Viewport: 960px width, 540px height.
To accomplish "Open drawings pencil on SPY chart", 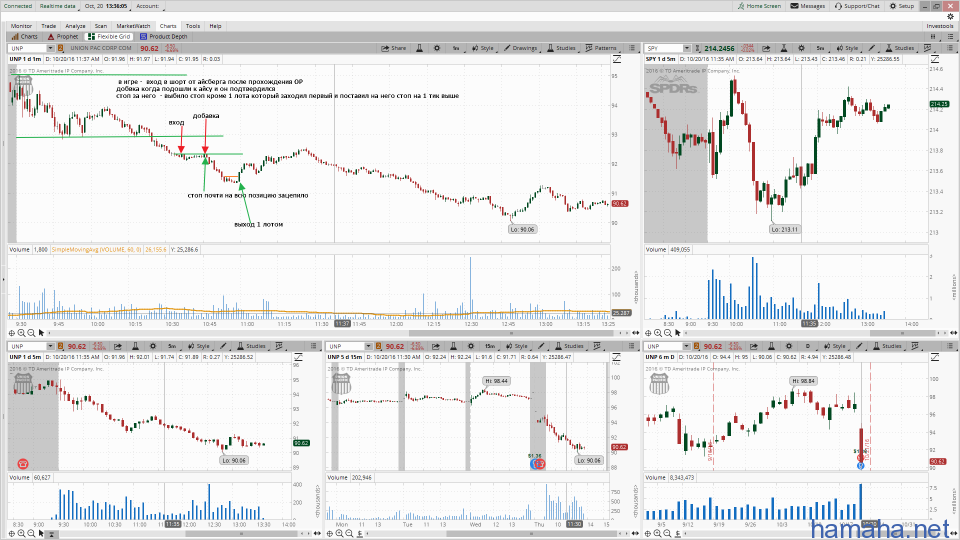I will (x=872, y=48).
